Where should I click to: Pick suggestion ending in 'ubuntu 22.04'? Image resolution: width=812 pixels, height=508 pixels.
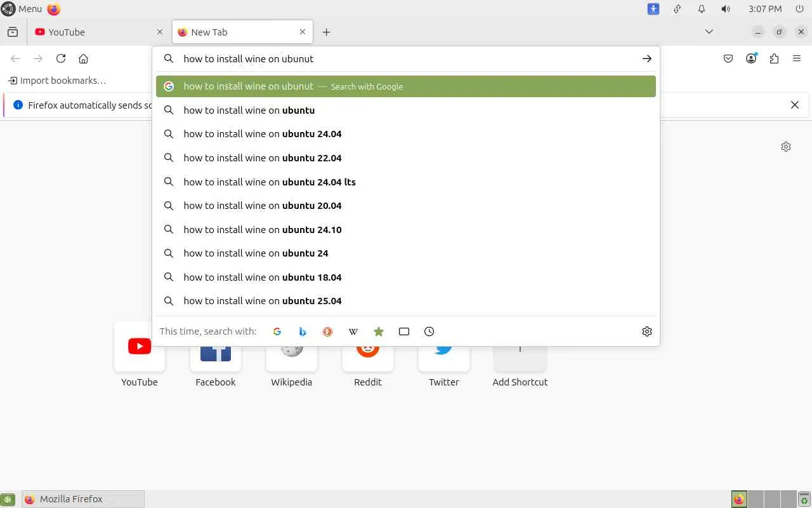pyautogui.click(x=406, y=157)
